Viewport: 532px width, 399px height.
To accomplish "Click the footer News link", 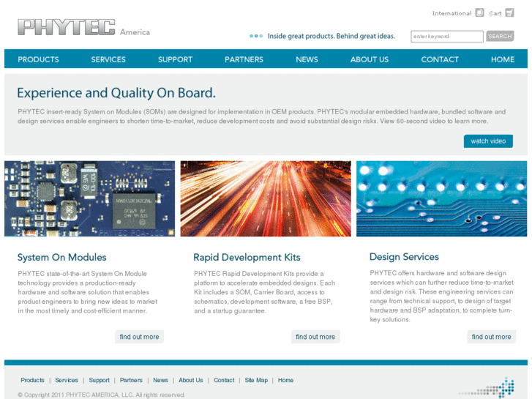I will 160,380.
